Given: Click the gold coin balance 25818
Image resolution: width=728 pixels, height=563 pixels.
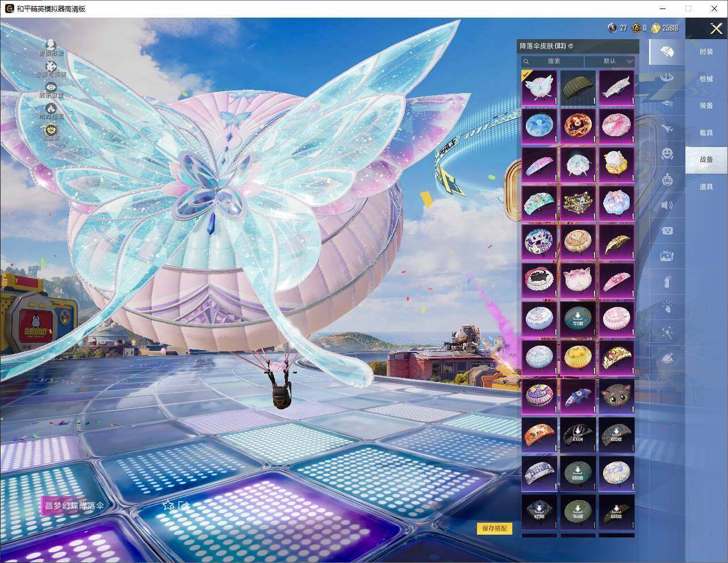Looking at the screenshot, I should coord(664,28).
